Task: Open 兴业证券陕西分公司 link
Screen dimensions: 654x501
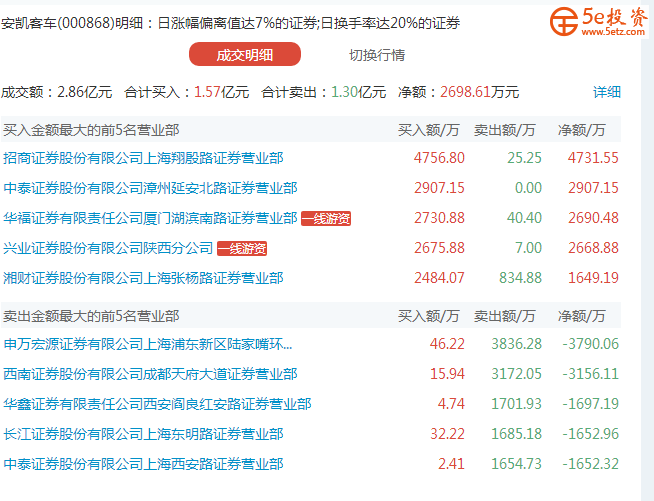Action: click(x=108, y=248)
